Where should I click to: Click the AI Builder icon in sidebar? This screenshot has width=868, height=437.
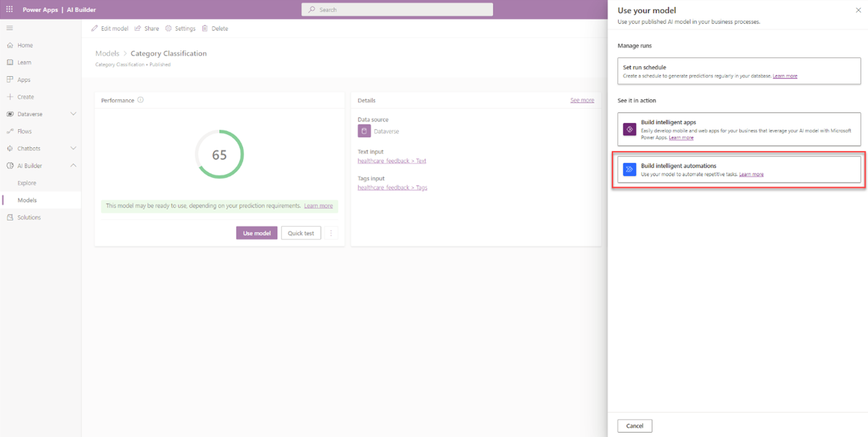[10, 166]
